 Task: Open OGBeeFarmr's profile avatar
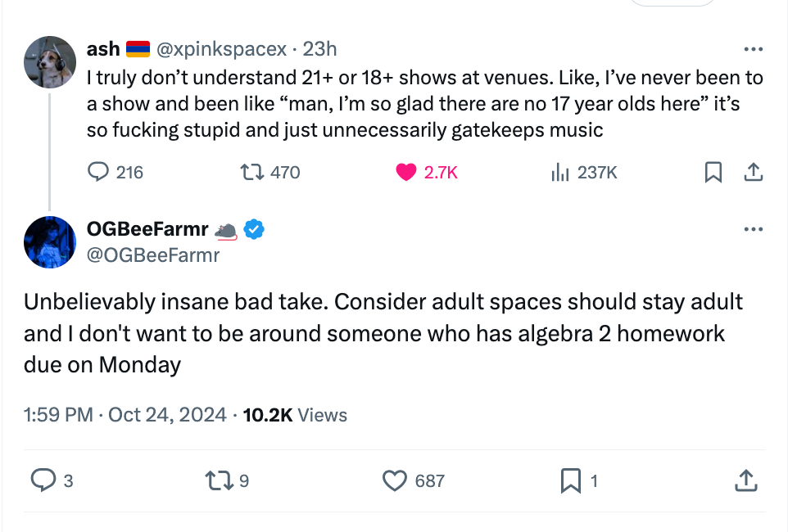pos(50,242)
